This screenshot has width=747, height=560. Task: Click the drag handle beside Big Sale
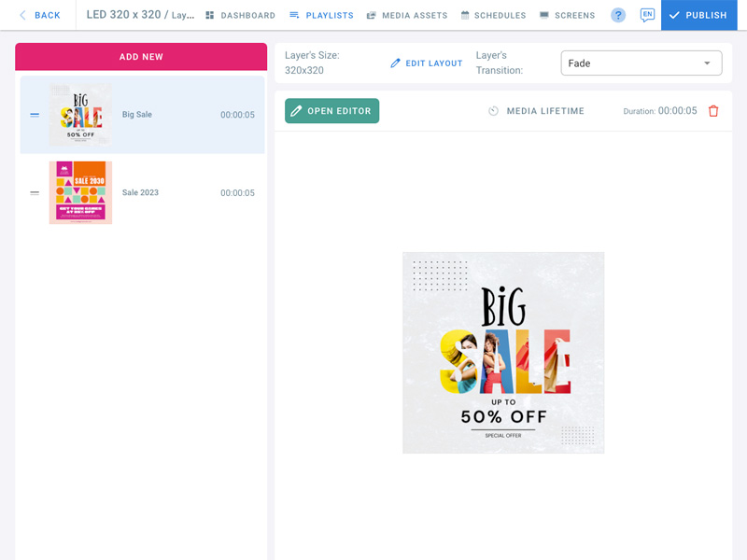(x=35, y=115)
